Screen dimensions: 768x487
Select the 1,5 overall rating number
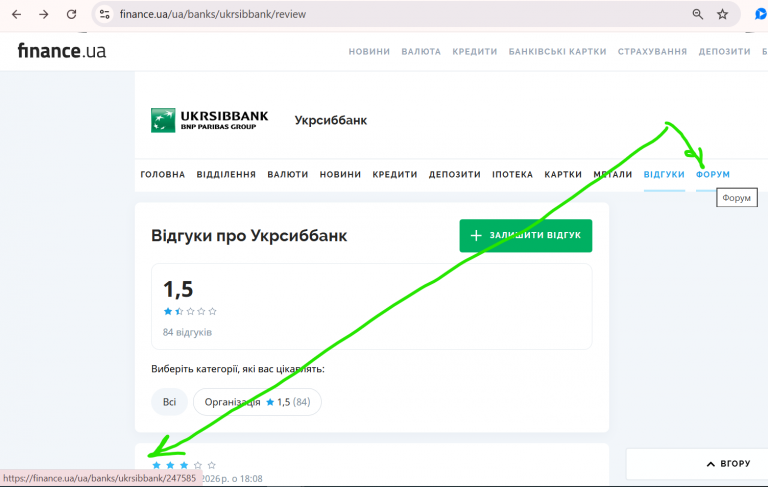pyautogui.click(x=178, y=289)
